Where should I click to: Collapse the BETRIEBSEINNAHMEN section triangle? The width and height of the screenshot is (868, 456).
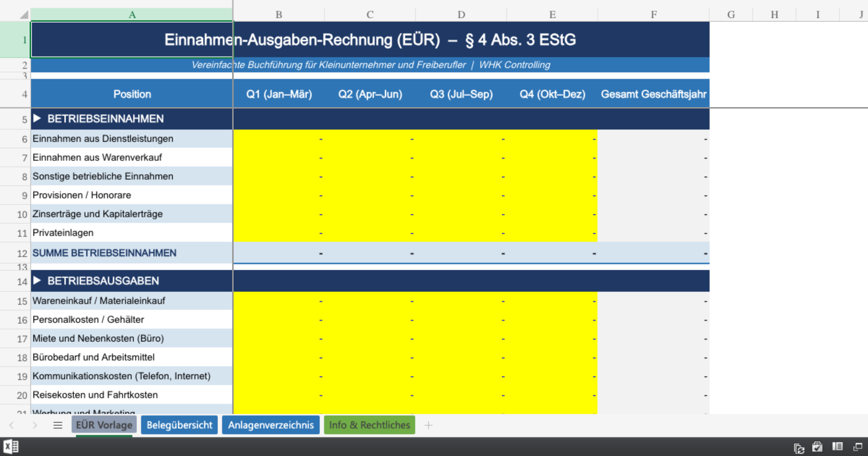[37, 118]
